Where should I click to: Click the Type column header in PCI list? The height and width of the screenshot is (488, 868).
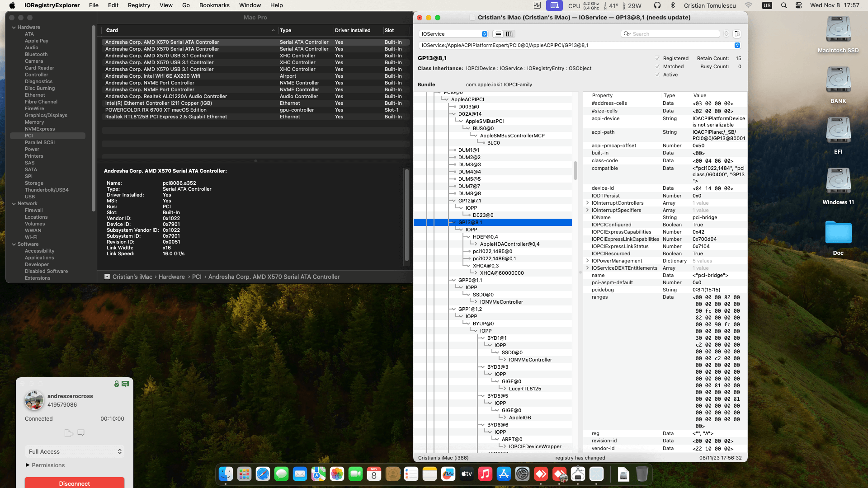click(305, 30)
